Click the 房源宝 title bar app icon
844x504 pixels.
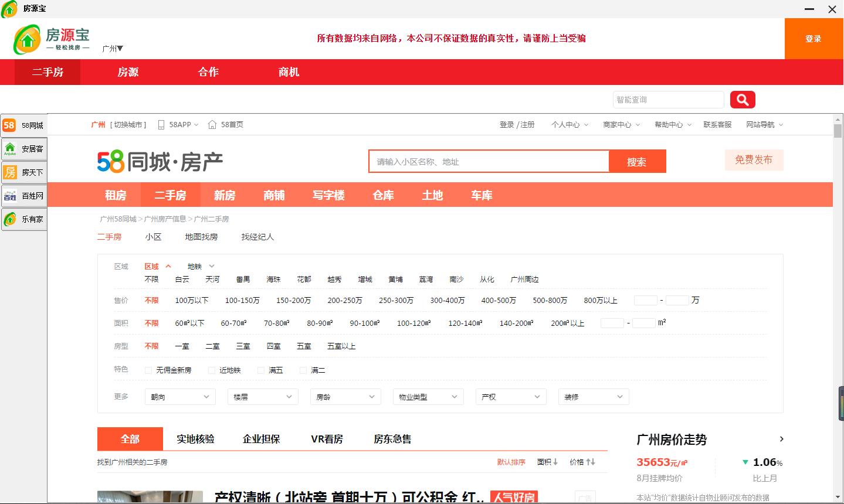point(9,9)
